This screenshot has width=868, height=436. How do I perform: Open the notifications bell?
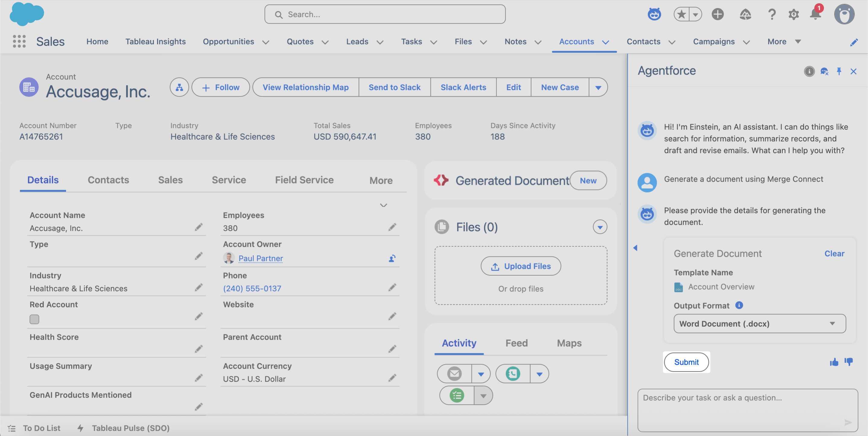click(x=816, y=14)
